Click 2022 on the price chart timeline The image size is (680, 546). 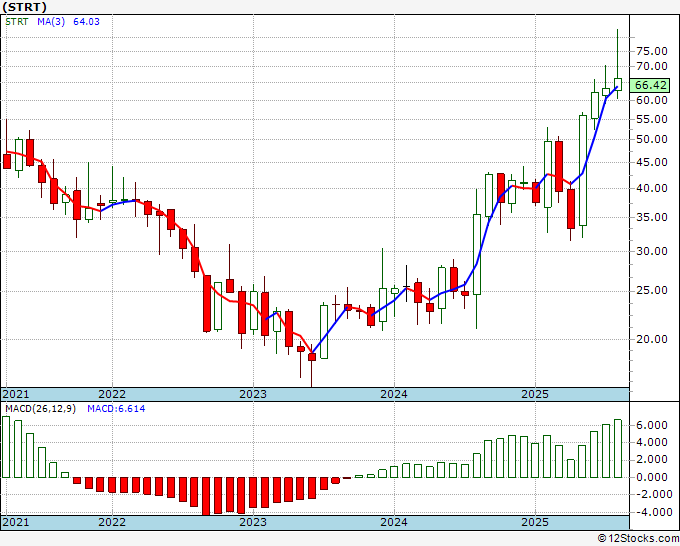(x=112, y=394)
